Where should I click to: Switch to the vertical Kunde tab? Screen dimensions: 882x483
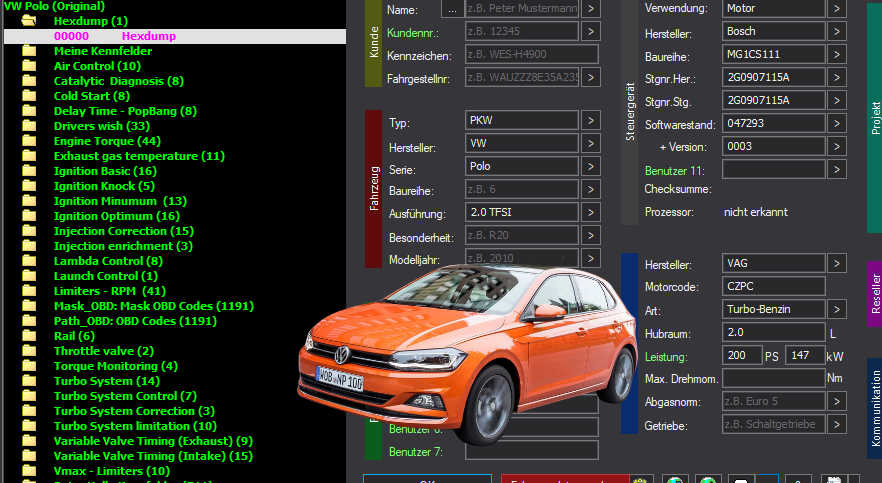pos(374,43)
